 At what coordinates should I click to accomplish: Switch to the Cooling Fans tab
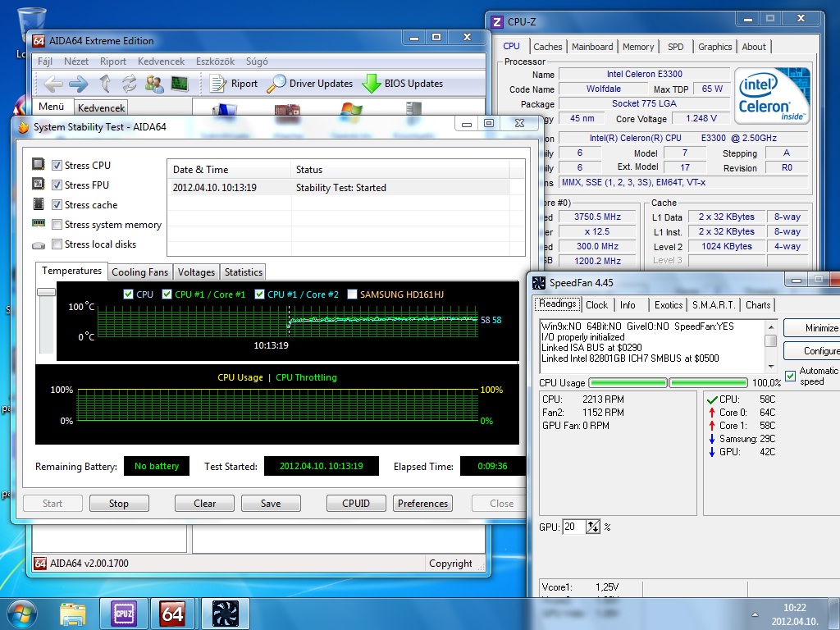tap(139, 272)
